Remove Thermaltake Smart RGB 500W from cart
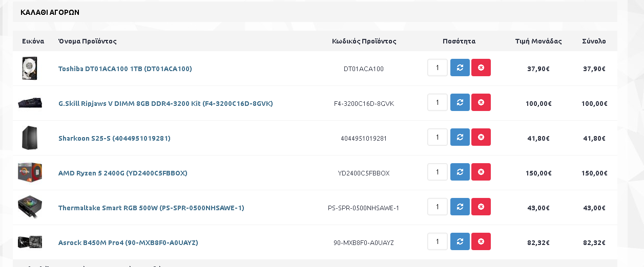The image size is (644, 267). (x=481, y=207)
